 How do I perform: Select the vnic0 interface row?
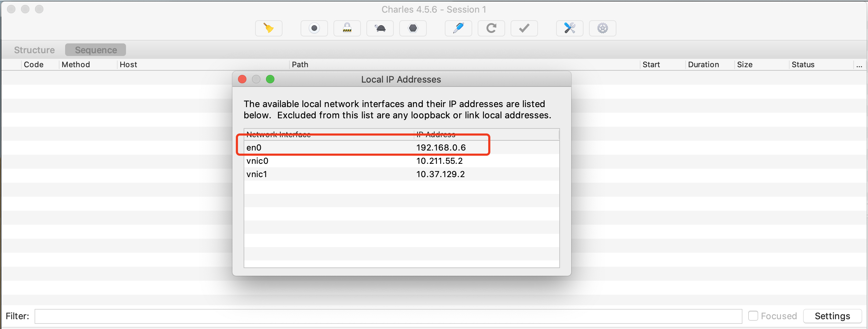(x=401, y=161)
